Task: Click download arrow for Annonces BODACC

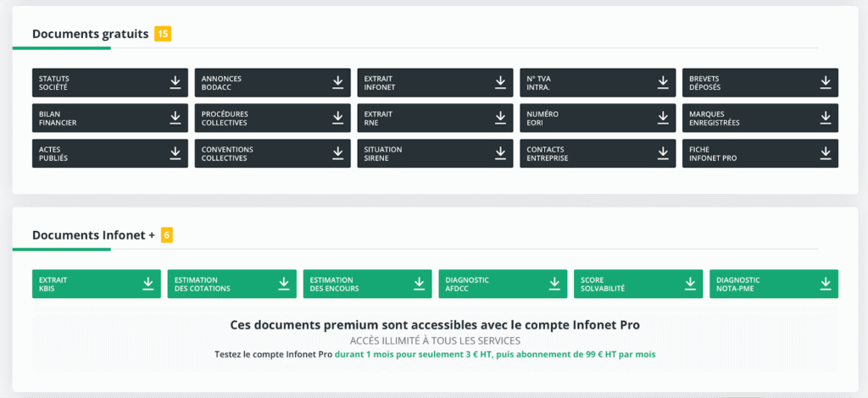Action: pyautogui.click(x=337, y=82)
